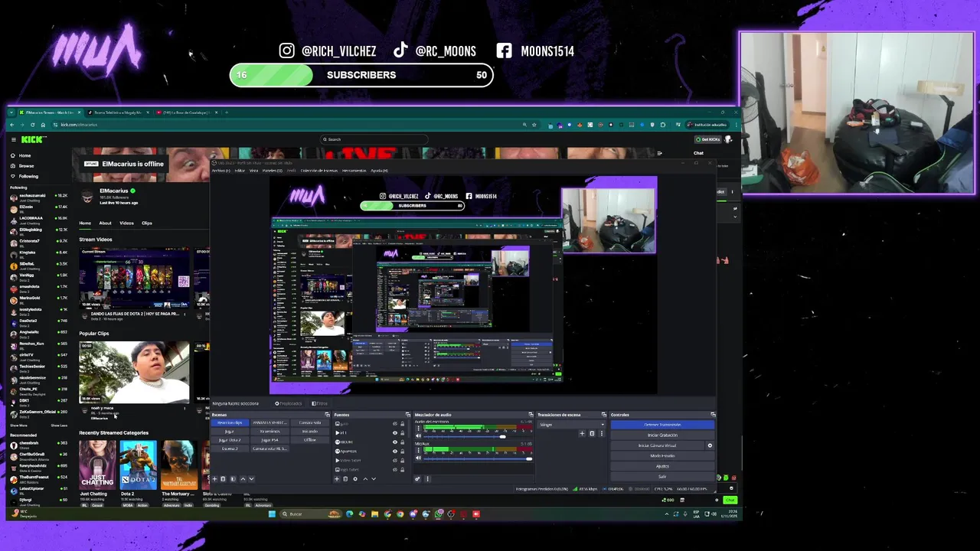980x551 pixels.
Task: Click Get KICKs button
Action: (708, 139)
